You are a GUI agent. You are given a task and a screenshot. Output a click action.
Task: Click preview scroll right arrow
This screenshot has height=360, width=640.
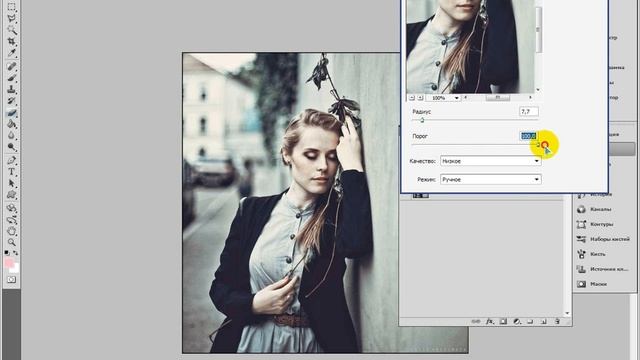click(530, 98)
